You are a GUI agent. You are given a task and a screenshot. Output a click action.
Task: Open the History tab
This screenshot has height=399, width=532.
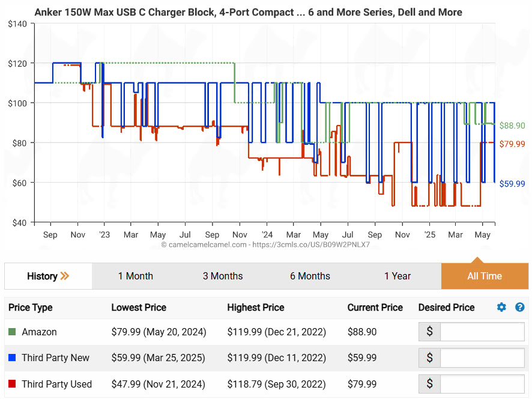pyautogui.click(x=42, y=276)
